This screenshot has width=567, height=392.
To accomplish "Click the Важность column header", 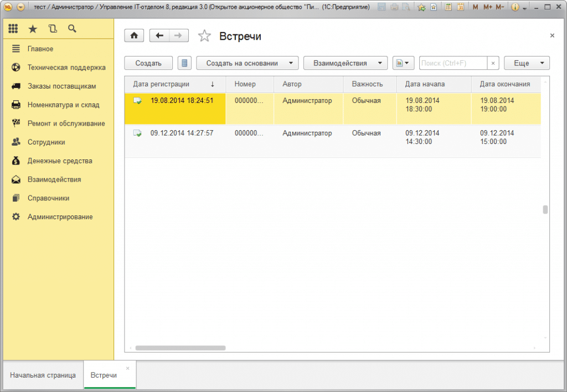I will [369, 84].
